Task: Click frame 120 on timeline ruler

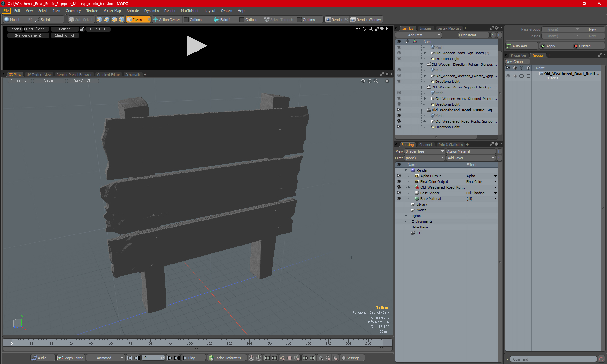Action: point(210,343)
